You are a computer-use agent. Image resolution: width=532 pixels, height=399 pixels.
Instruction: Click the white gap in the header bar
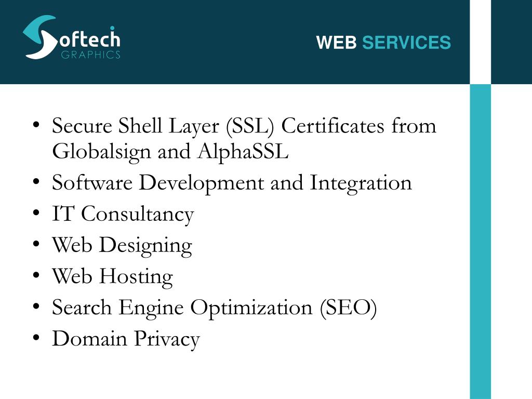(x=481, y=42)
